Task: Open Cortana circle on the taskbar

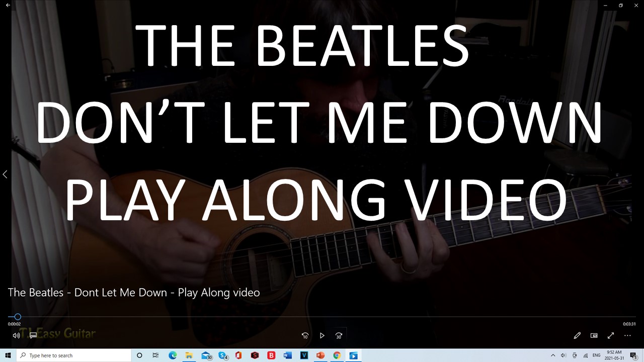Action: point(140,355)
